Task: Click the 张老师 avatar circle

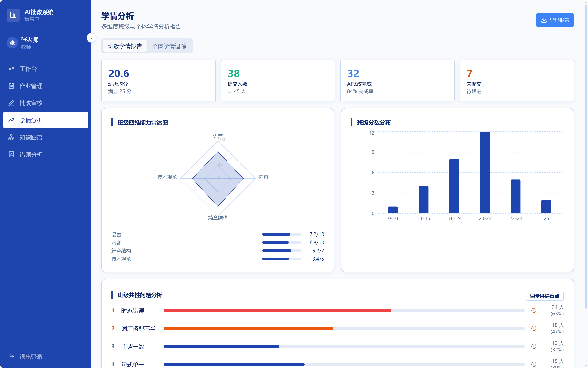Action: point(12,43)
